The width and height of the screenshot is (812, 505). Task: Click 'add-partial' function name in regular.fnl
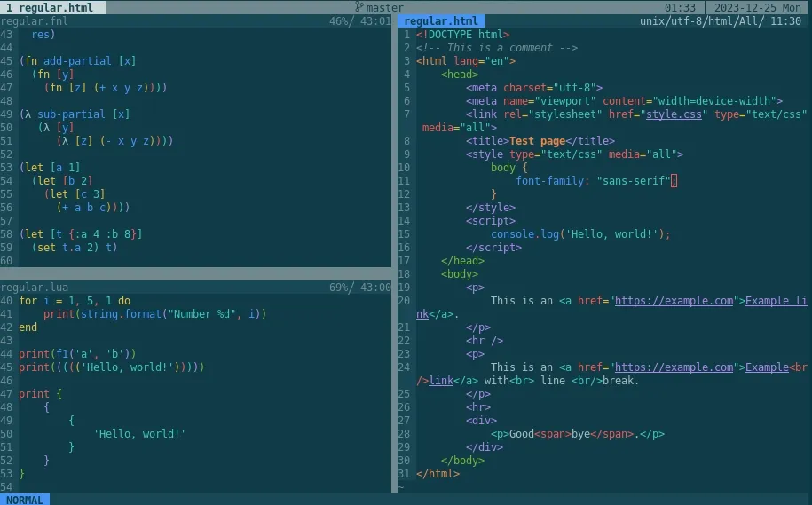(x=77, y=61)
